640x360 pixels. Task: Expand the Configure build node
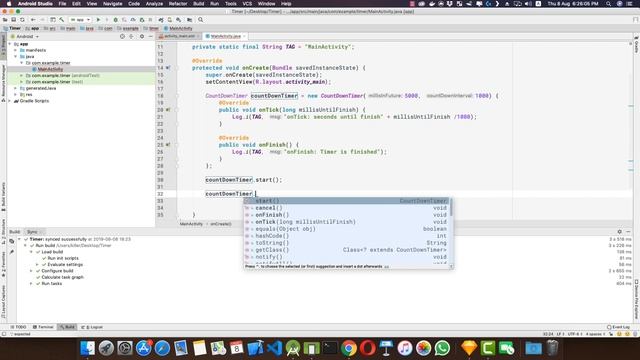point(31,271)
